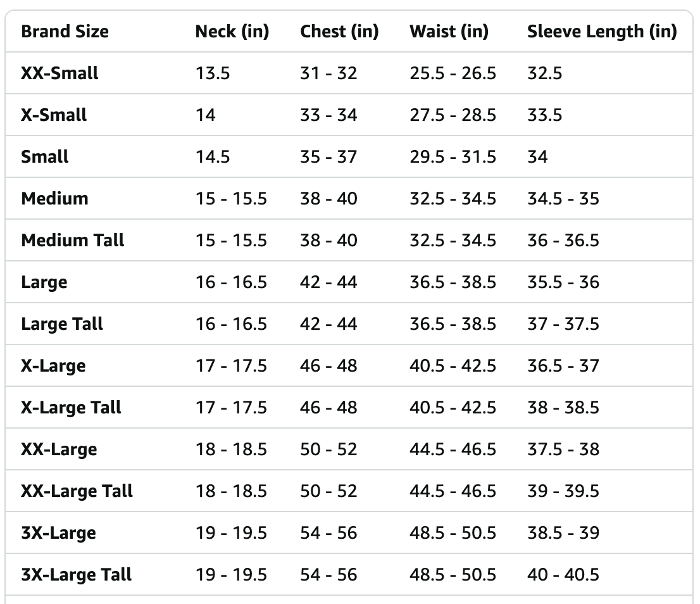Click the Chest (in) header
The height and width of the screenshot is (604, 700).
[339, 31]
